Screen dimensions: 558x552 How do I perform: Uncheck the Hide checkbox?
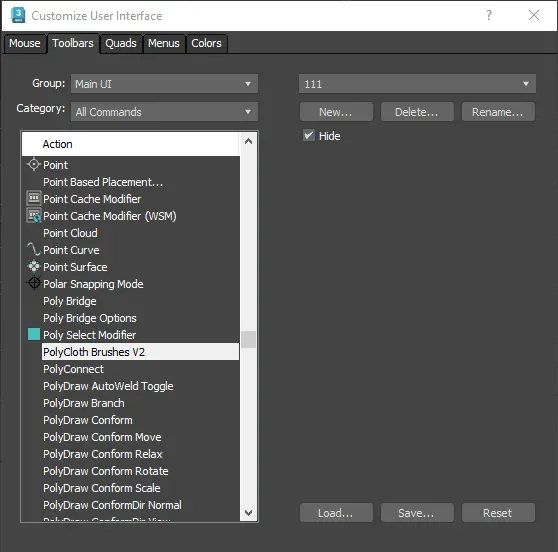click(x=309, y=136)
